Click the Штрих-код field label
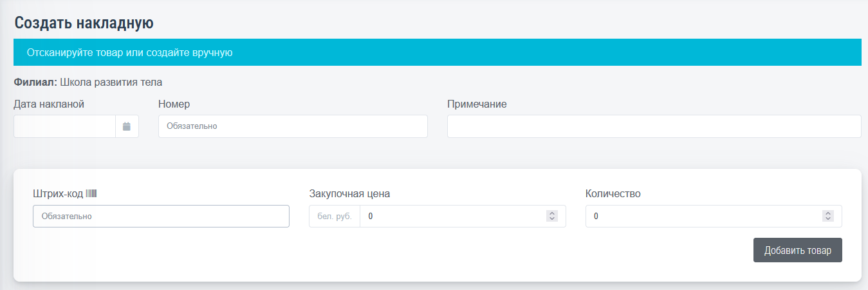The image size is (868, 290). [58, 193]
